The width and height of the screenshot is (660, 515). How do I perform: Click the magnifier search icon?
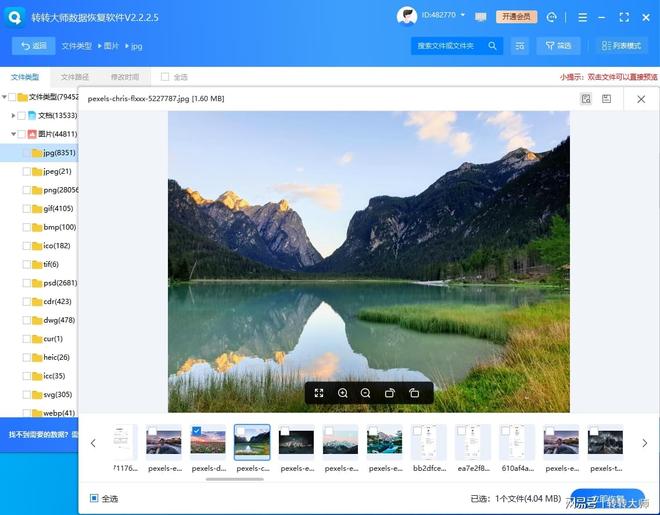[x=492, y=45]
